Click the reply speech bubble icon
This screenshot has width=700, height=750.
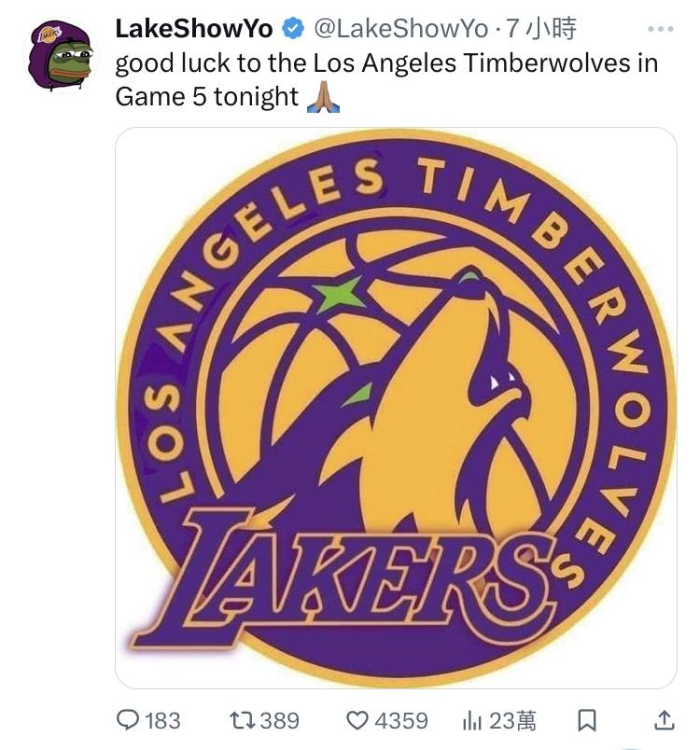tap(128, 720)
